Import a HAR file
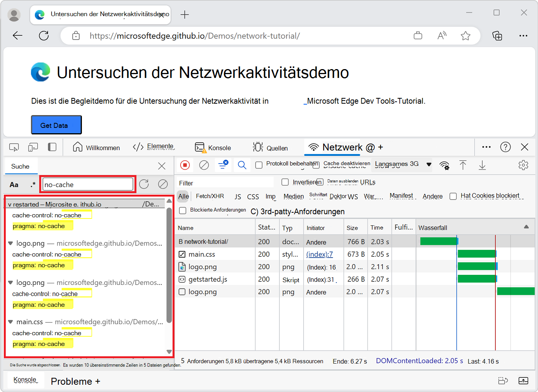The height and width of the screenshot is (392, 538). (463, 165)
